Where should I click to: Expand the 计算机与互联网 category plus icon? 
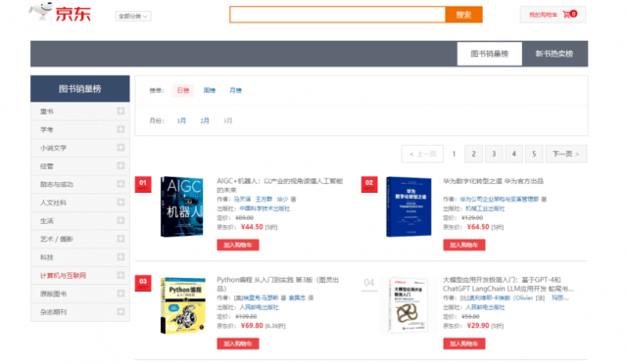(121, 275)
